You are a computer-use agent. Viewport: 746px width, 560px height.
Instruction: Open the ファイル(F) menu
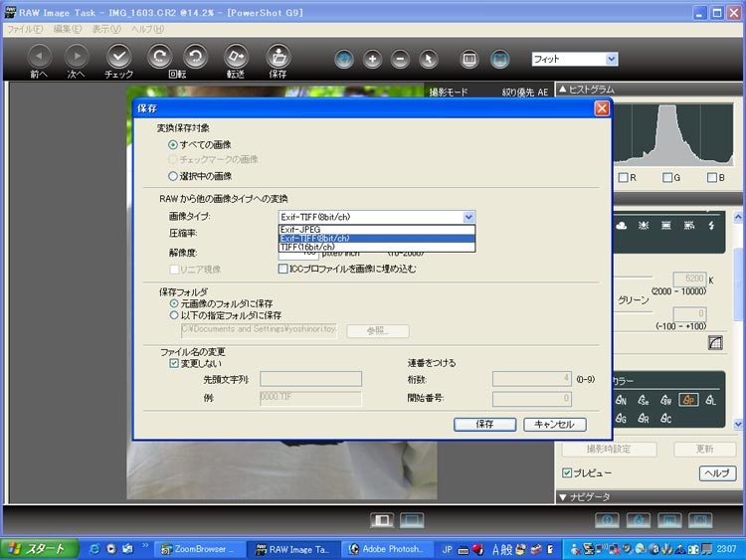(25, 29)
